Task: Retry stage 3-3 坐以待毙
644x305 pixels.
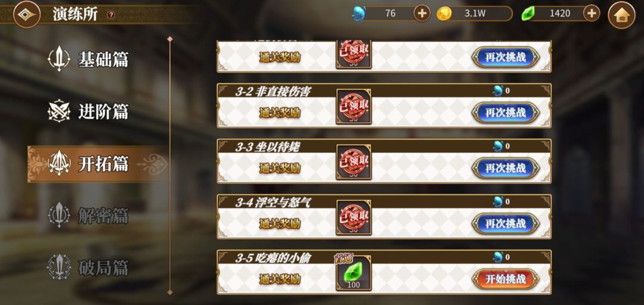Action: pos(506,168)
